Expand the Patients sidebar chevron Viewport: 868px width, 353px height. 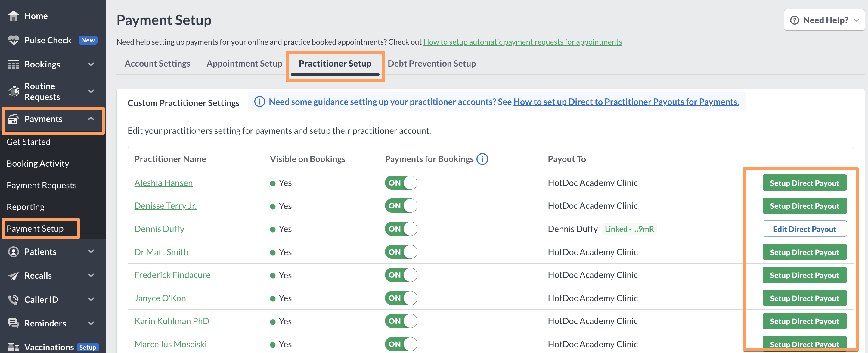[x=91, y=251]
